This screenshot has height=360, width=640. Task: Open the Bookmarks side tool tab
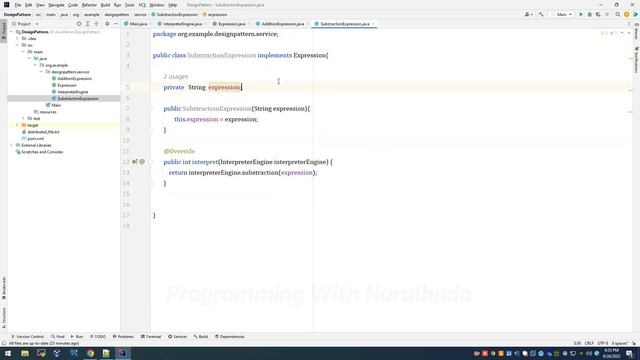click(4, 288)
